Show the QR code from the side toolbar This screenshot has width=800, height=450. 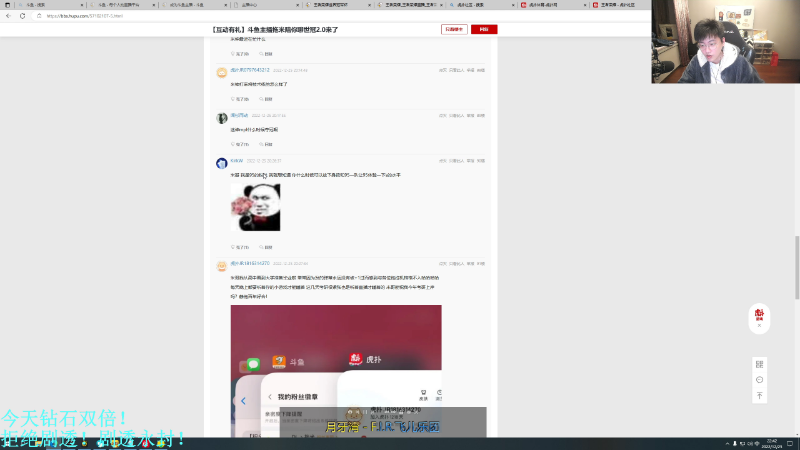(x=759, y=364)
